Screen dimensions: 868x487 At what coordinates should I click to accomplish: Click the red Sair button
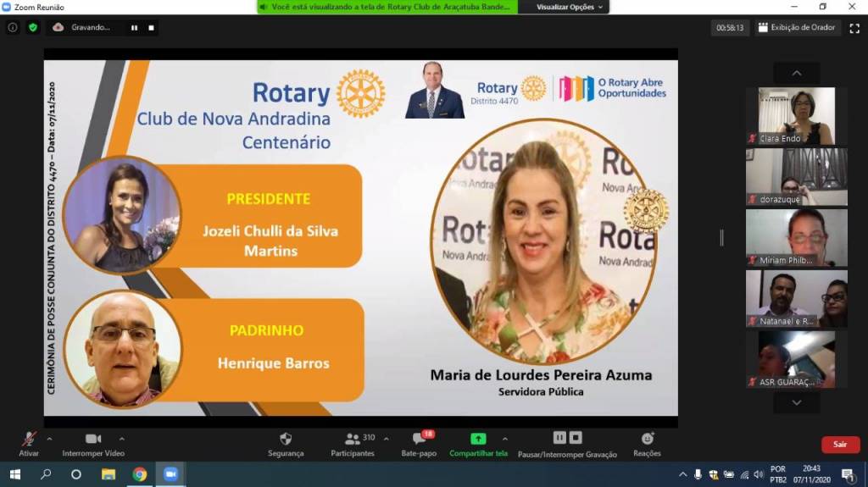pos(839,445)
